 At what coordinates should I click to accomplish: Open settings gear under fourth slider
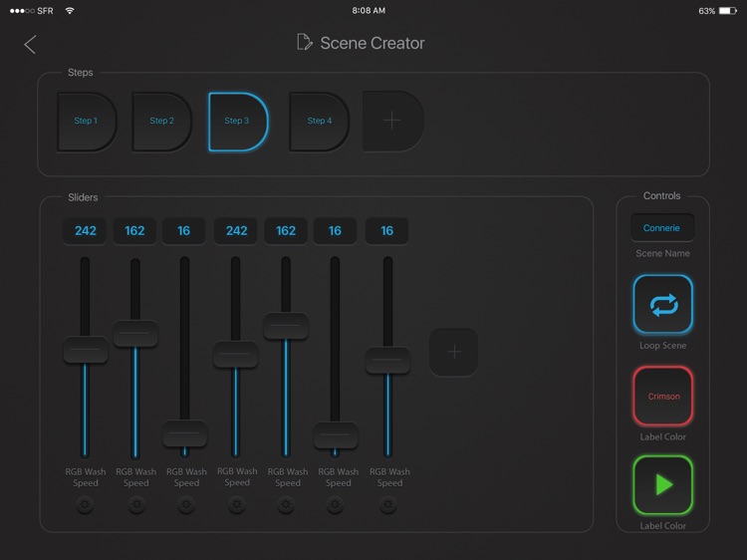point(237,504)
